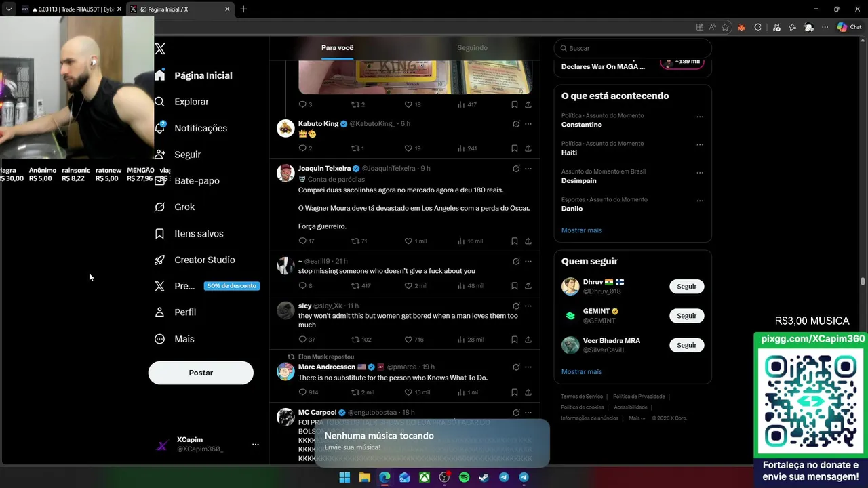Open options for Constantino trending topic
This screenshot has height=488, width=868.
(700, 117)
